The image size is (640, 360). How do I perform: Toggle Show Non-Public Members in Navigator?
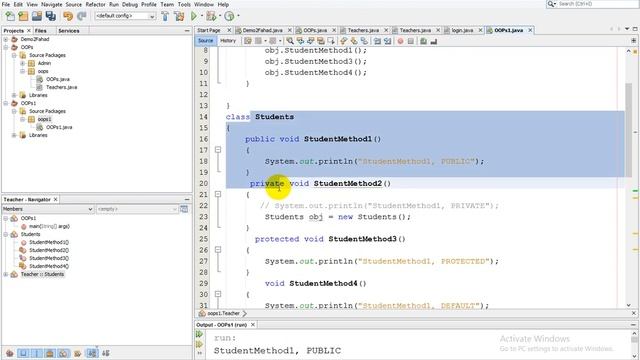(x=50, y=353)
